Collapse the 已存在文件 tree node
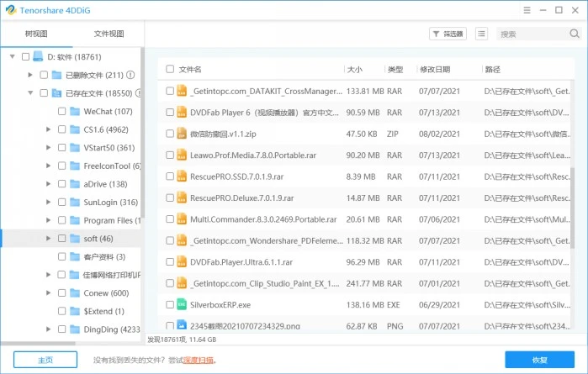Viewport: 588px width, 374px height. 30,93
